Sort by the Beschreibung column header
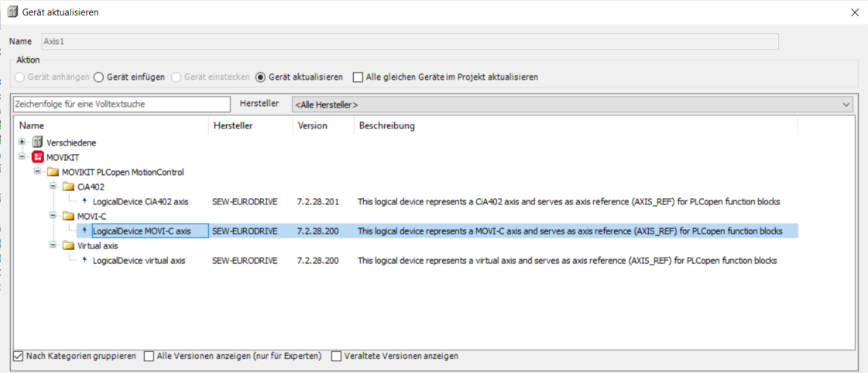868x373 pixels. [386, 125]
